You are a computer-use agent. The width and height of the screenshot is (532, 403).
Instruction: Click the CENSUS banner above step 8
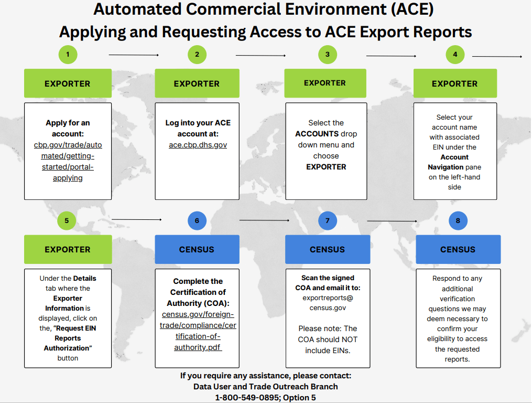tap(458, 249)
